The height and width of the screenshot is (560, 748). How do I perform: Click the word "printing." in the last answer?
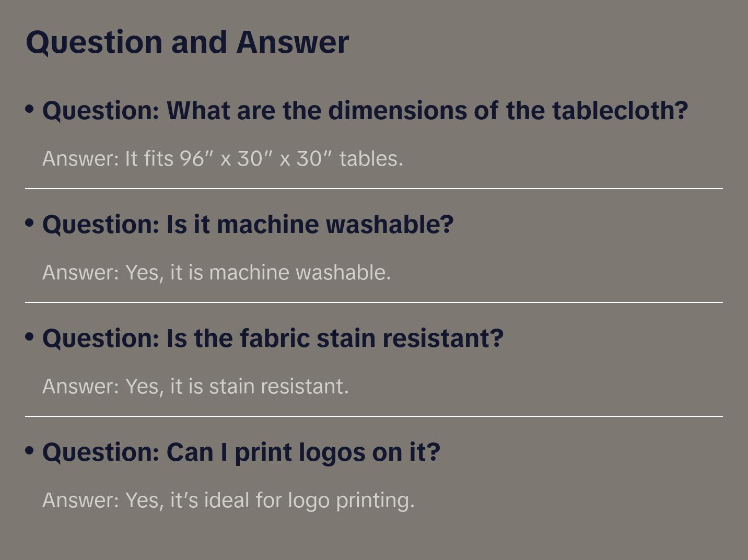tap(375, 500)
